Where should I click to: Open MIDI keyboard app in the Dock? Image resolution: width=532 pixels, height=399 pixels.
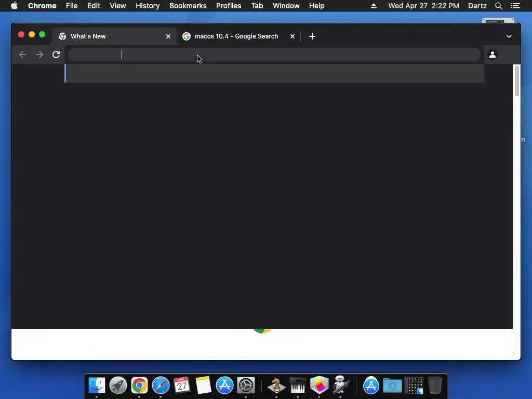[x=298, y=385]
